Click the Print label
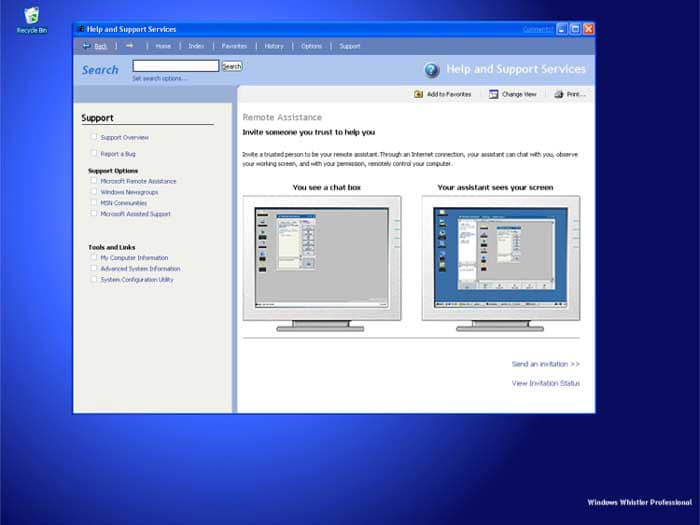Image resolution: width=700 pixels, height=525 pixels. point(576,94)
